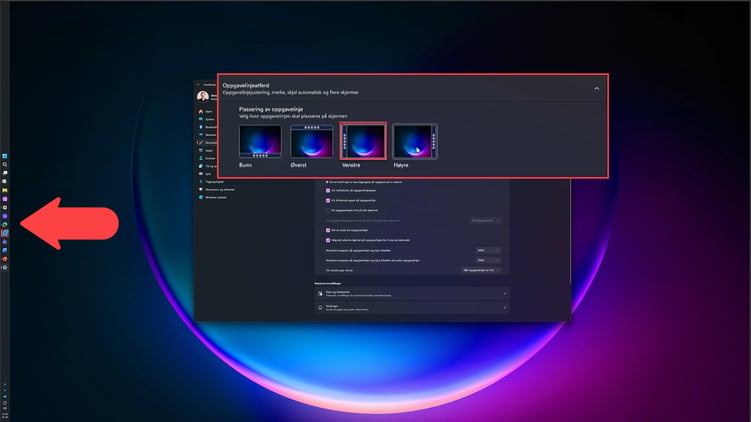Click the highlighted Settings app taskbar icon
The image size is (751, 422).
(x=5, y=233)
